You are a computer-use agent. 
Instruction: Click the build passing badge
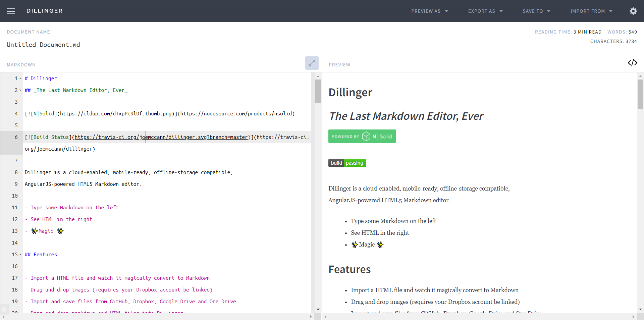point(347,163)
